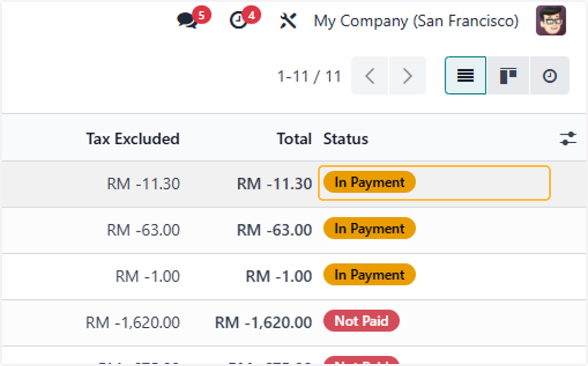
Task: Click the bold Total value RM -63.00
Action: 274,230
